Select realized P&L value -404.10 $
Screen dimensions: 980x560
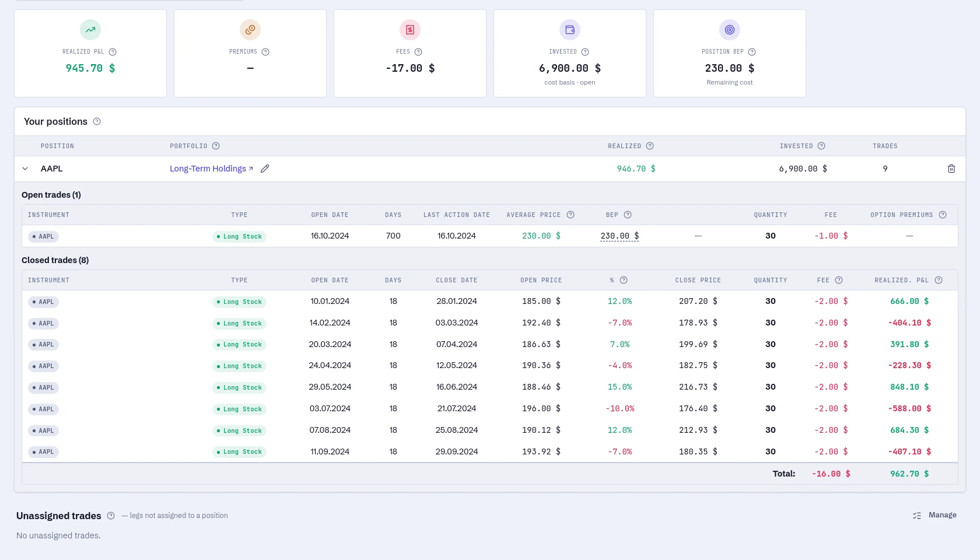pos(909,323)
